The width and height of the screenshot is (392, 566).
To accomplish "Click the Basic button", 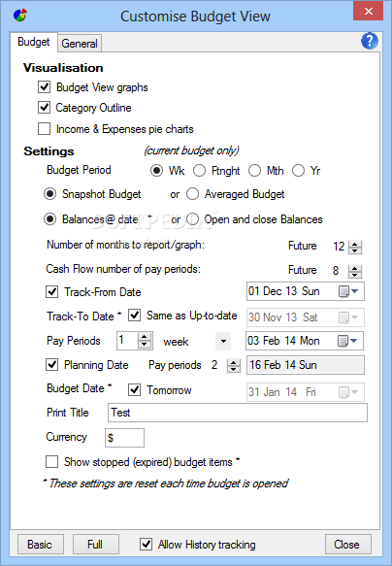I will [41, 544].
